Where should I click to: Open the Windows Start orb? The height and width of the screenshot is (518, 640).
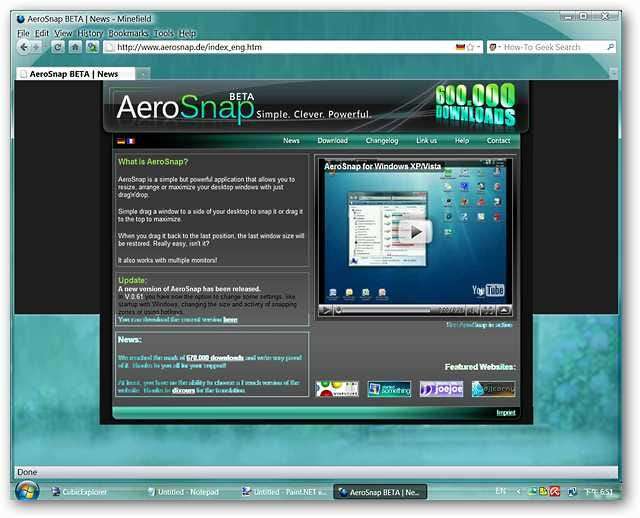tap(27, 491)
